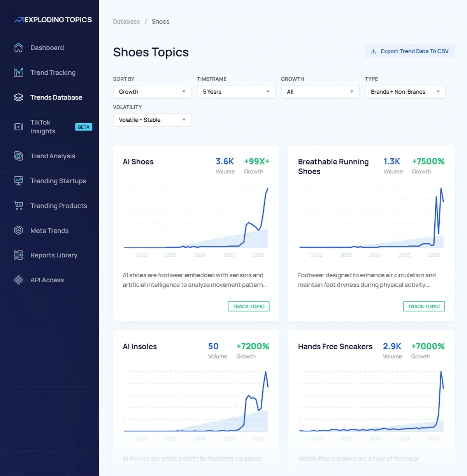
Task: Click the download icon in Export button
Action: (x=374, y=51)
